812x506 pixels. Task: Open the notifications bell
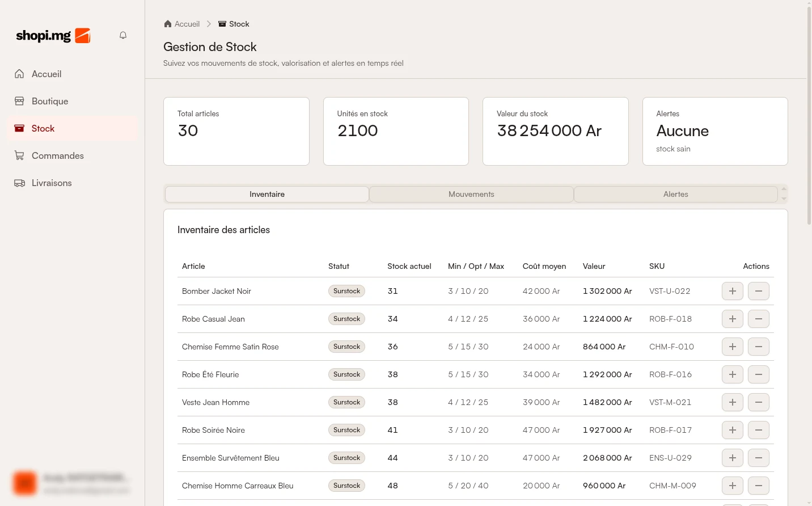tap(123, 35)
